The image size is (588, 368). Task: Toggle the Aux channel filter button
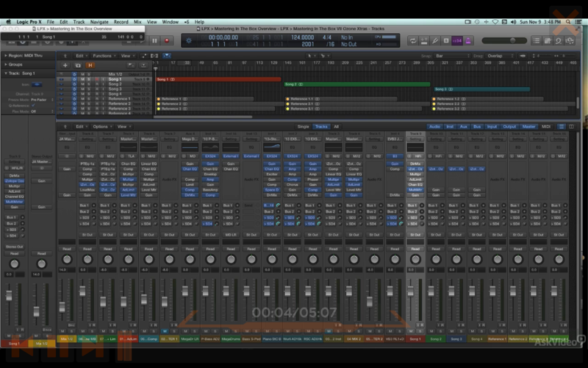tap(464, 127)
